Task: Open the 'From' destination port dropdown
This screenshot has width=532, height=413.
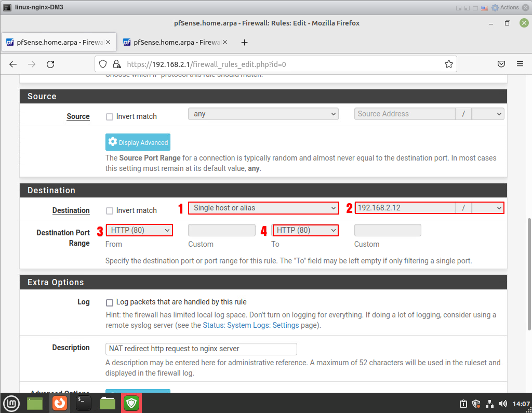Action: [x=139, y=230]
